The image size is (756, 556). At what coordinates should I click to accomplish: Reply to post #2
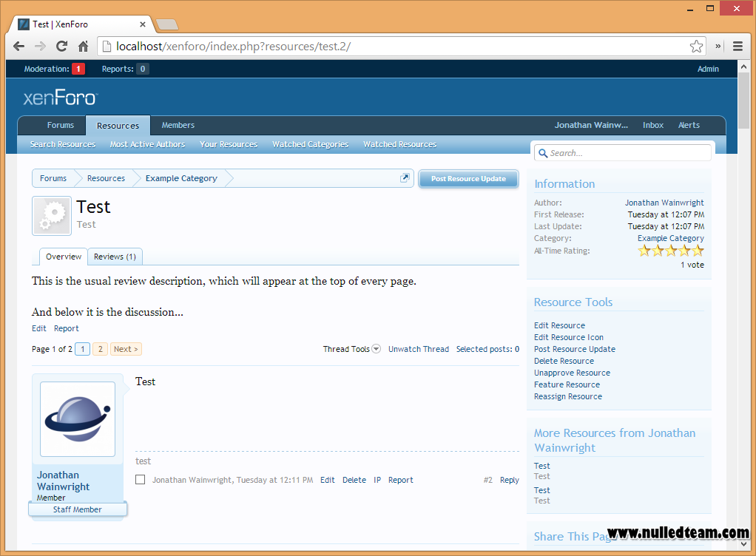tap(510, 480)
